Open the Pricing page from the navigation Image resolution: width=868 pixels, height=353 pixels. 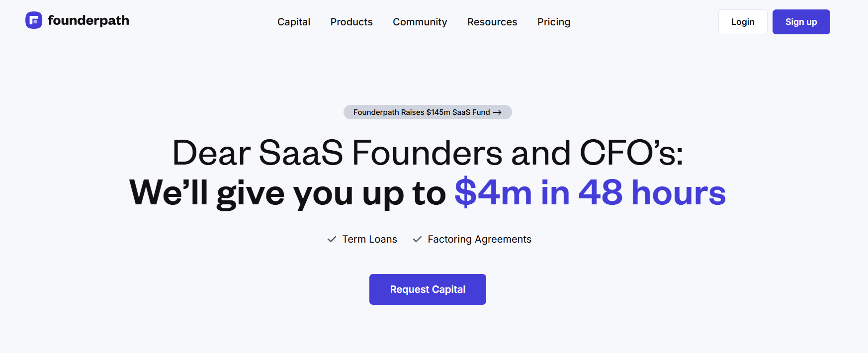click(553, 22)
